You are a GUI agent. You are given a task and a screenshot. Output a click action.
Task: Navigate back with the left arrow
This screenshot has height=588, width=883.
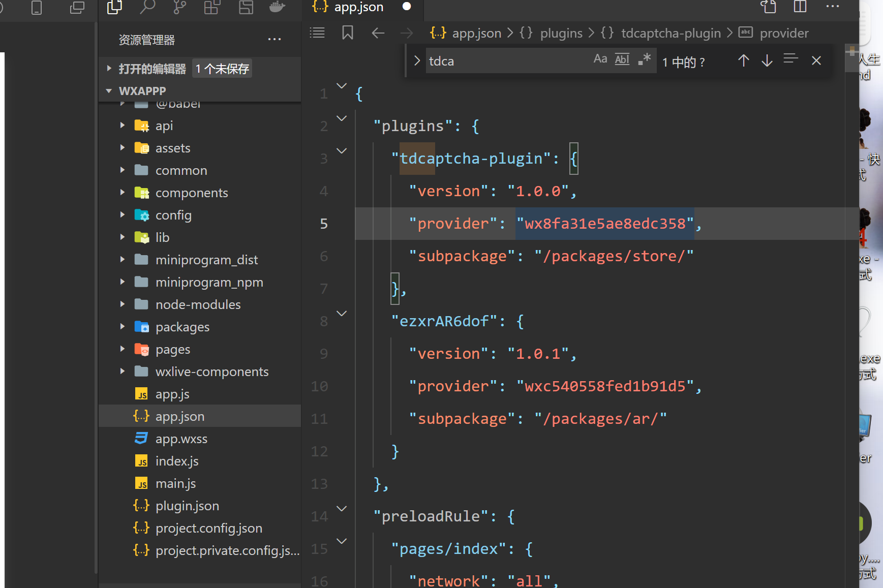pos(378,33)
